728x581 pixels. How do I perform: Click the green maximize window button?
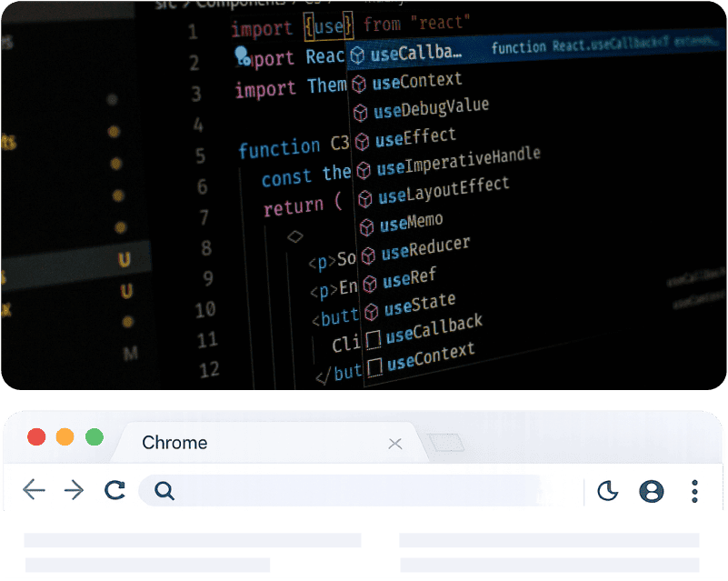point(94,436)
